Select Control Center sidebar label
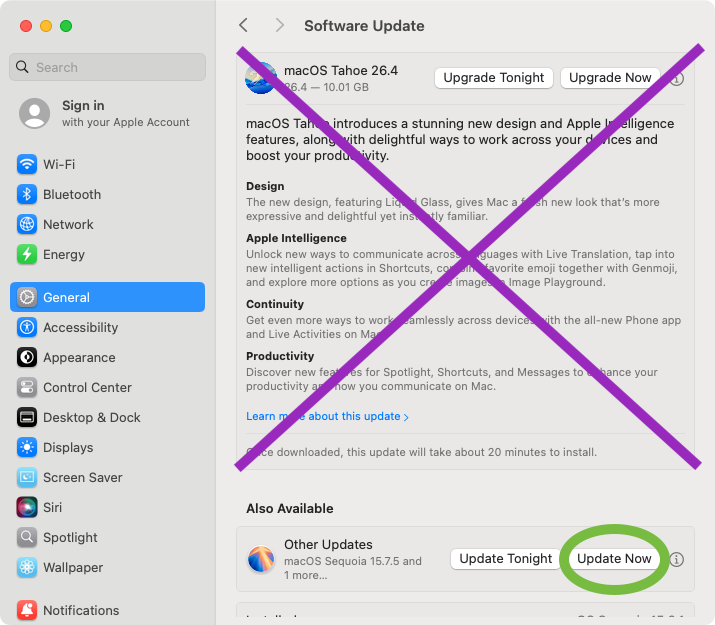 click(x=88, y=387)
